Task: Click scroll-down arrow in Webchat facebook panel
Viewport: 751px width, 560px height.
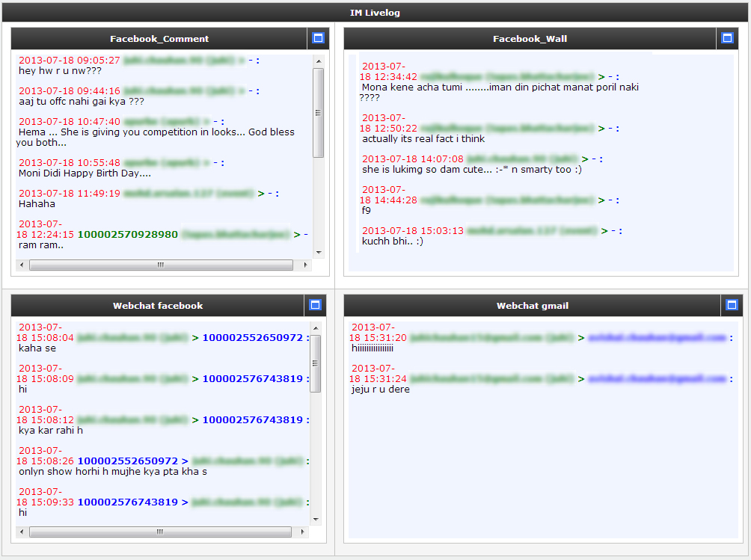Action: tap(316, 519)
